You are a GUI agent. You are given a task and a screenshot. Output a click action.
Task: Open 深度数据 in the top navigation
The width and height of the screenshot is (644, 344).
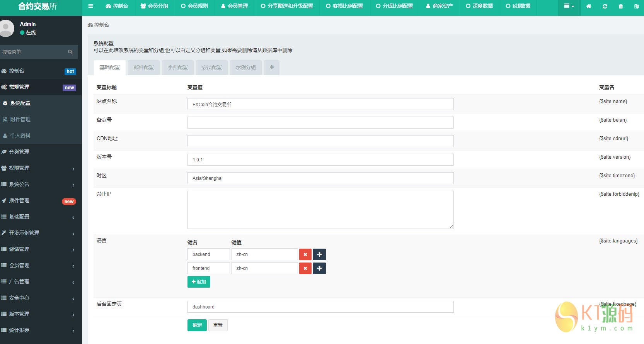pyautogui.click(x=479, y=6)
